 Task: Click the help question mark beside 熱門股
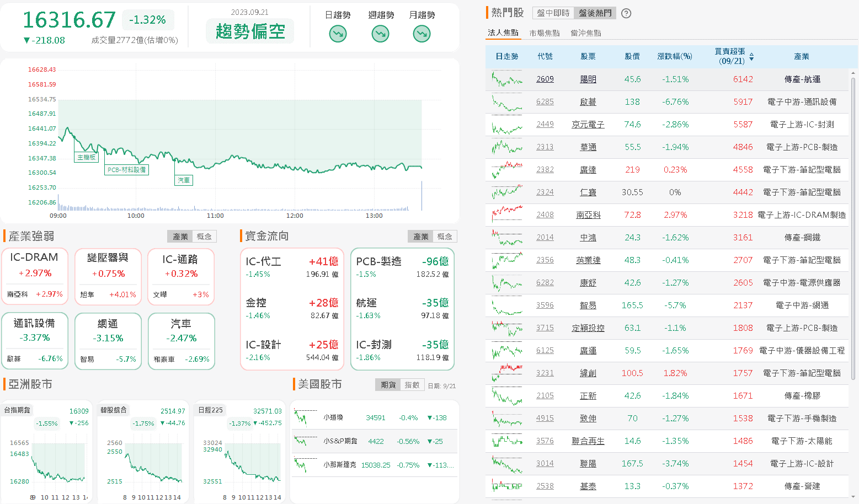point(626,13)
